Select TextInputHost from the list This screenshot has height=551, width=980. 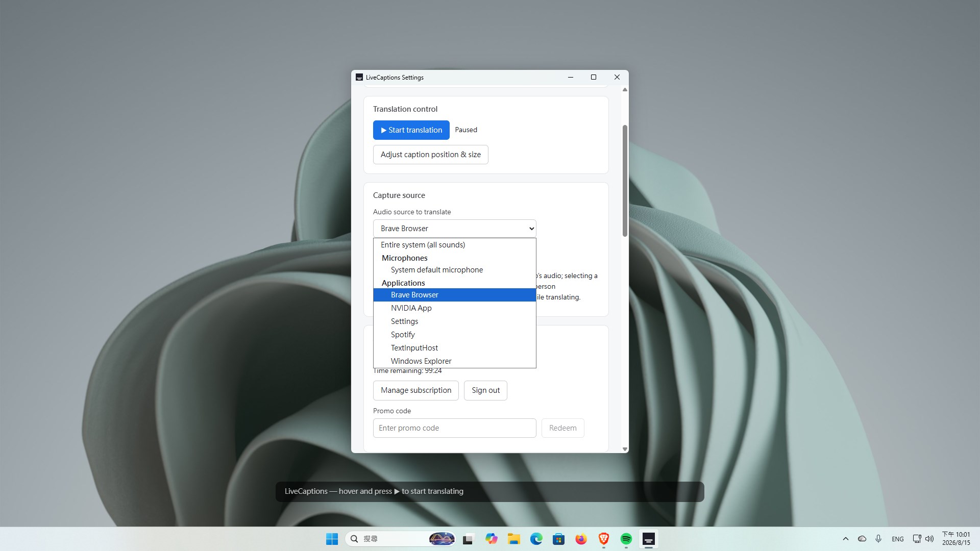[455, 348]
